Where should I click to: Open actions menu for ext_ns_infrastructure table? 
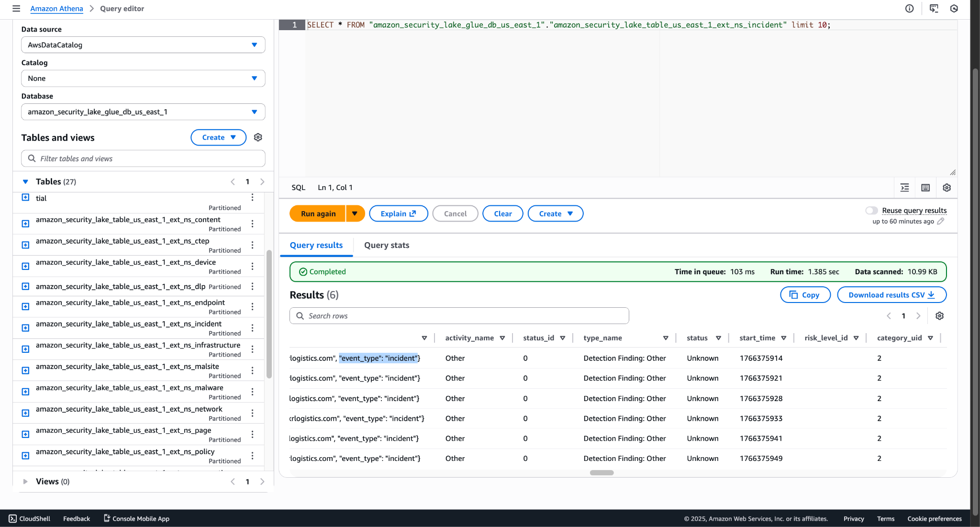tap(252, 349)
